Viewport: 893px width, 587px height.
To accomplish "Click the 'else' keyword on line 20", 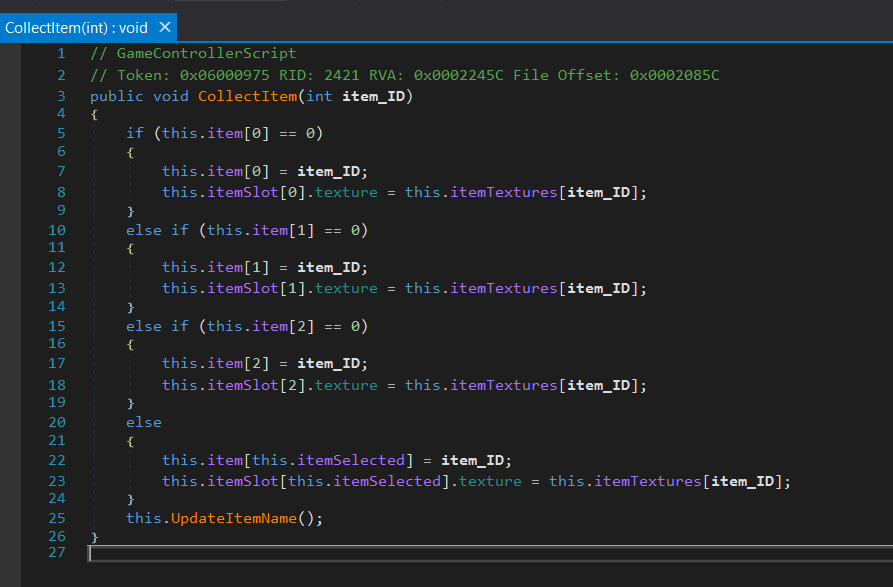I will pyautogui.click(x=144, y=422).
